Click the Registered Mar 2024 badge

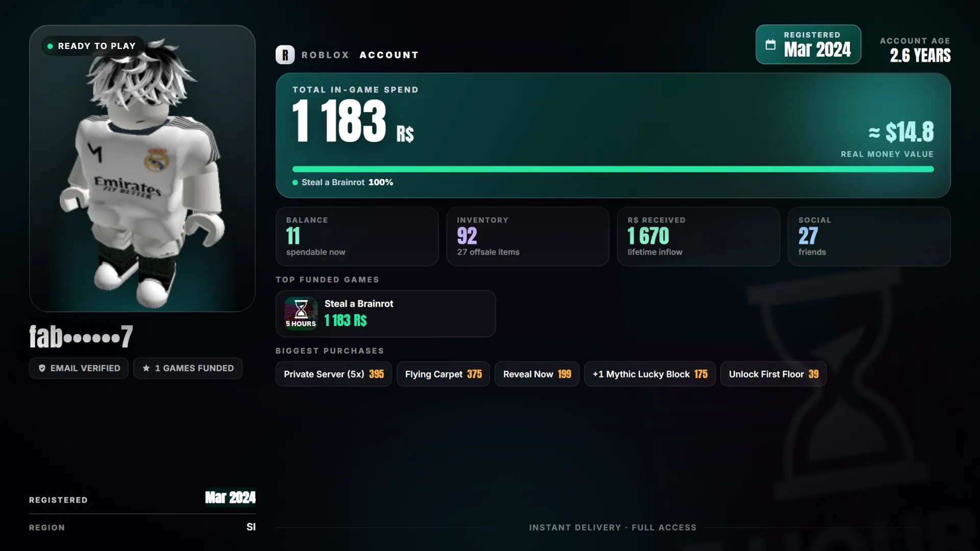coord(808,44)
